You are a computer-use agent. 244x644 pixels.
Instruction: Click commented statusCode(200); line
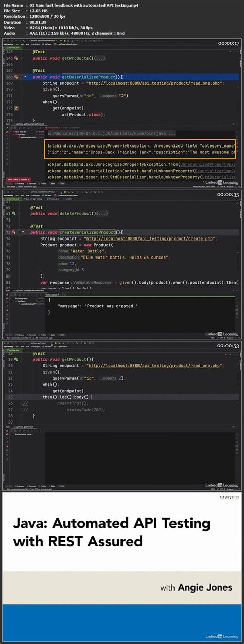pos(85,410)
